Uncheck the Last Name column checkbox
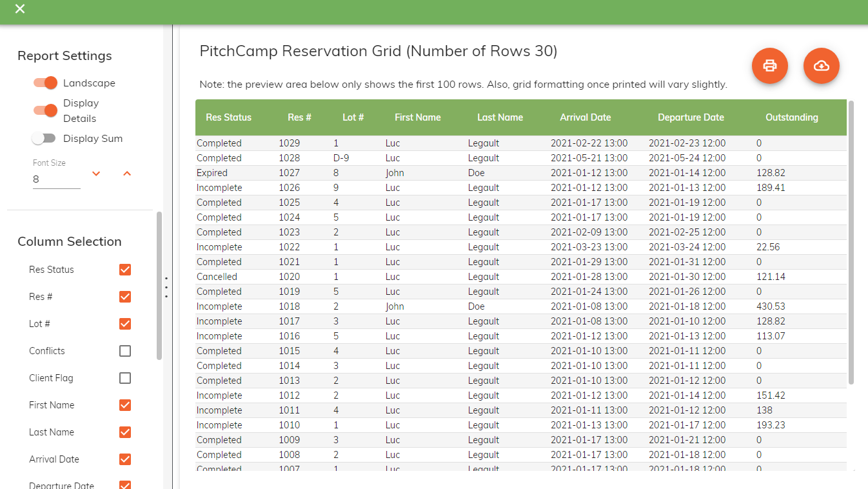Viewport: 868px width, 489px height. pyautogui.click(x=125, y=432)
